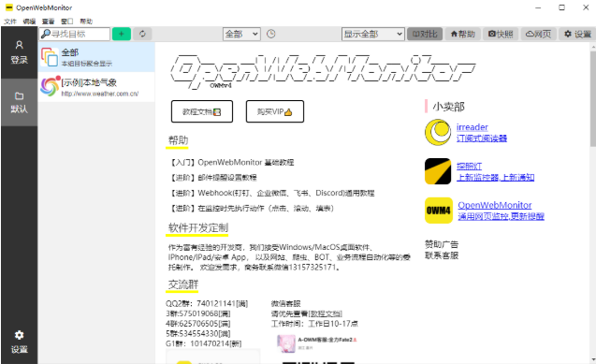The width and height of the screenshot is (596, 364).
Task: Open the 帮助 menu in menu bar
Action: tap(86, 22)
